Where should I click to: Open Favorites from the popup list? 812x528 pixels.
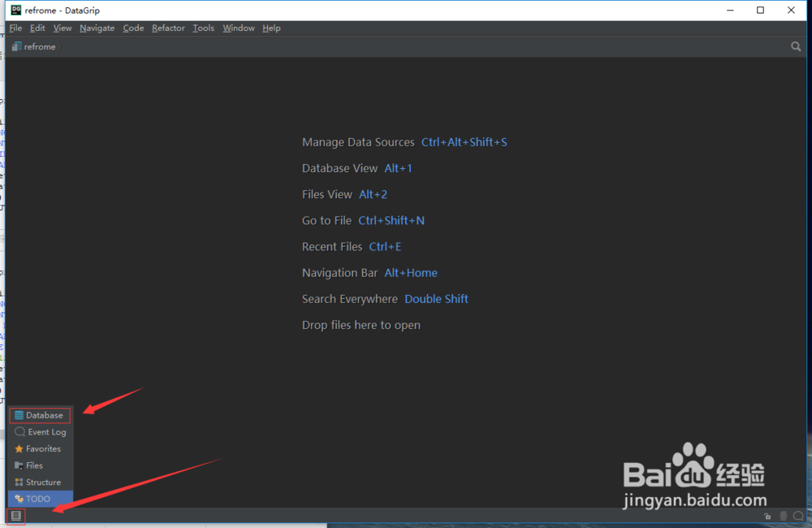coord(40,448)
